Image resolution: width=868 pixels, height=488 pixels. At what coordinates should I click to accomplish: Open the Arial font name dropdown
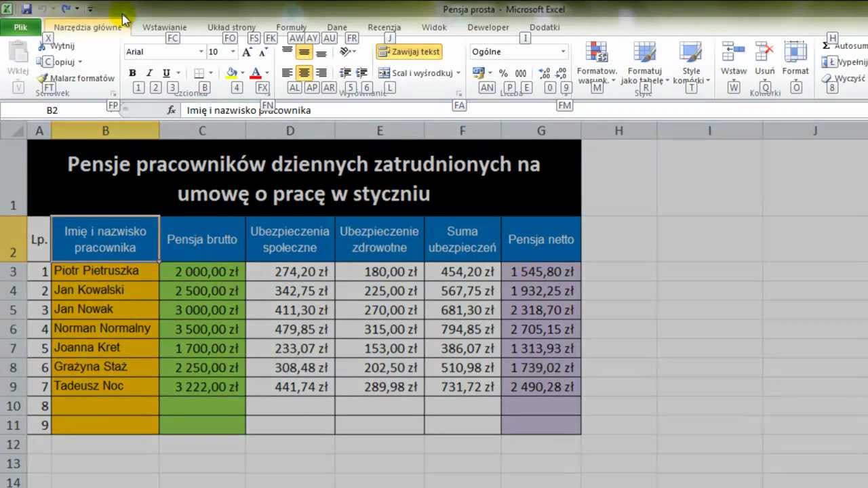pos(201,52)
